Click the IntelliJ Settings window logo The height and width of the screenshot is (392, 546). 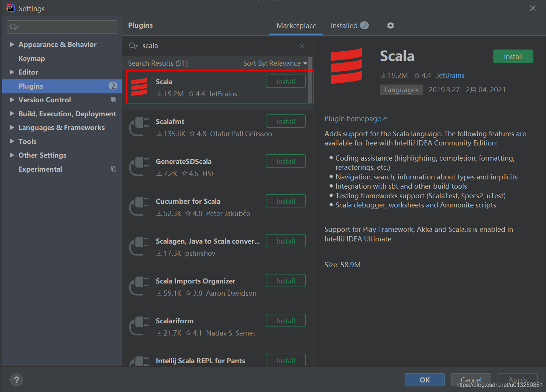tap(10, 8)
